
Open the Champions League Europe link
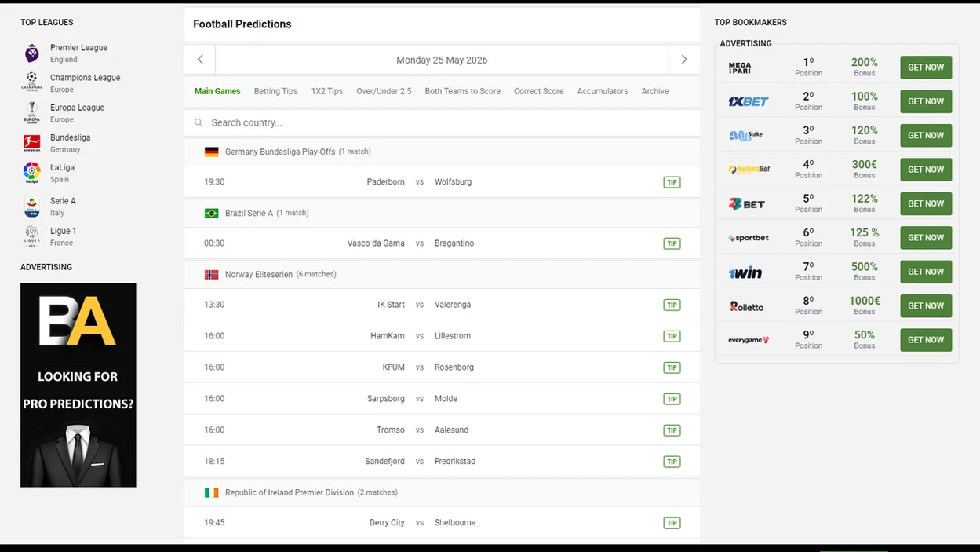[x=85, y=83]
